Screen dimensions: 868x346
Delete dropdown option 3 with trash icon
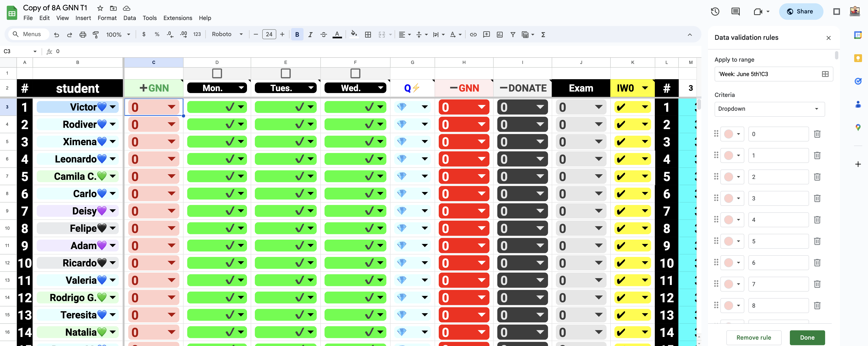tap(817, 198)
